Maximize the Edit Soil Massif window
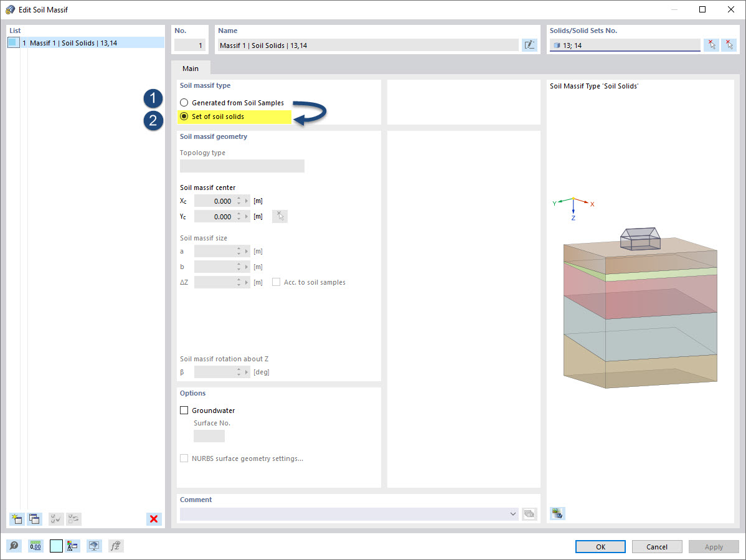Screen dimensions: 746x560 point(702,9)
